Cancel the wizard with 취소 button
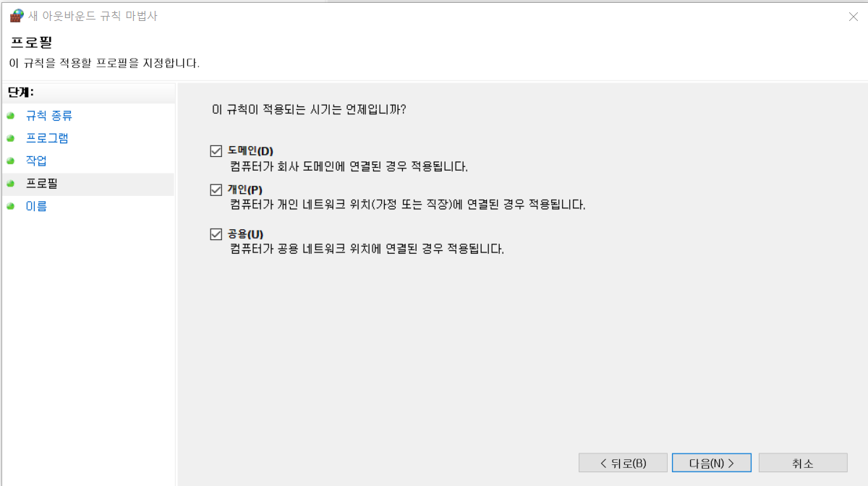 [x=803, y=463]
